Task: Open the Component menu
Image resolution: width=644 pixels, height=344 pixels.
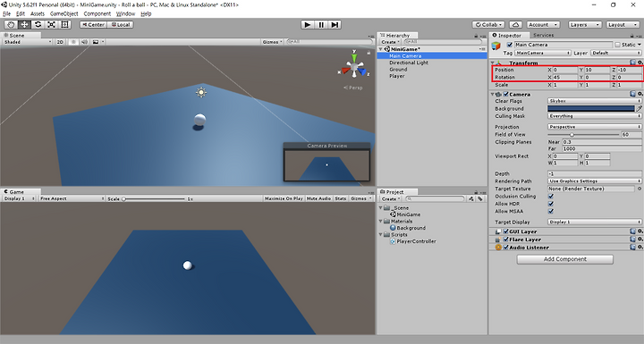Action: 97,13
